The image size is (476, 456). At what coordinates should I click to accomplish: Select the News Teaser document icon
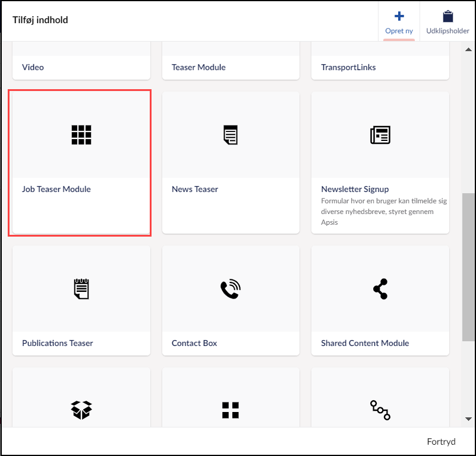(x=231, y=135)
